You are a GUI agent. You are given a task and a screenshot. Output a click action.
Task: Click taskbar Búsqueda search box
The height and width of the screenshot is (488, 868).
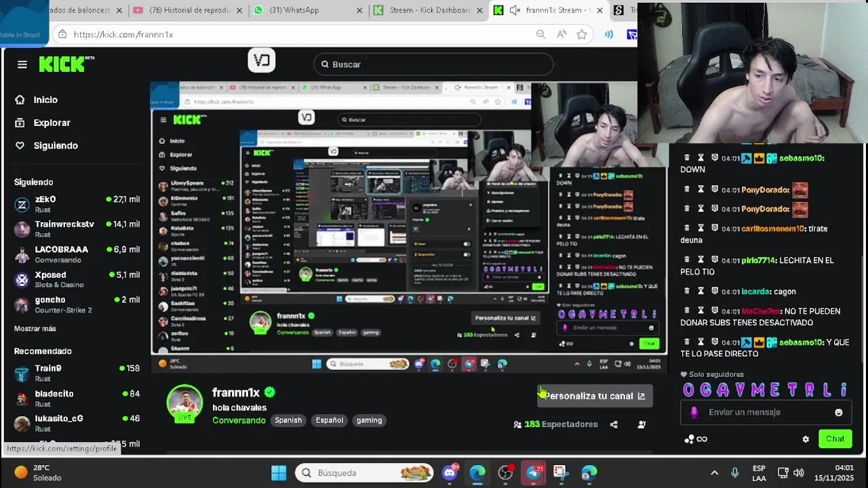364,472
